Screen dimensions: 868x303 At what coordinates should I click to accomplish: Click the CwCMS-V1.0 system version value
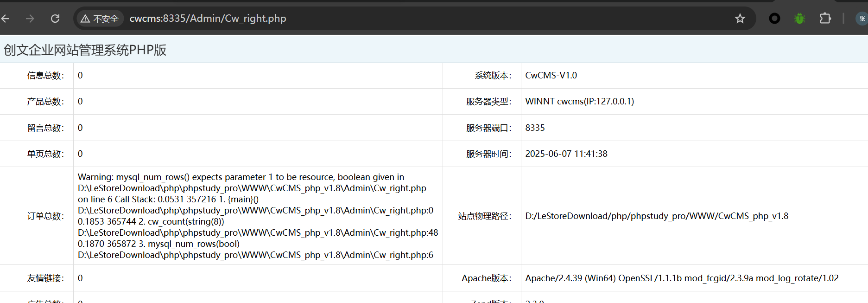551,76
